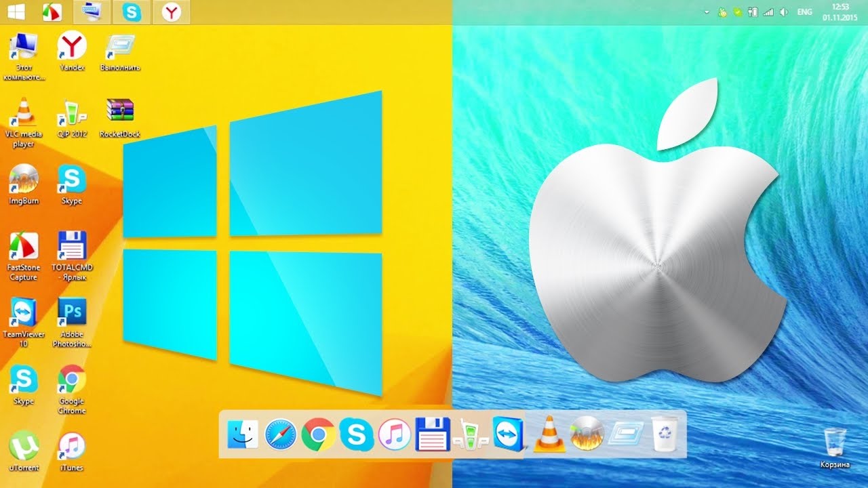868x488 pixels.
Task: Open the power plug battery tray icon
Action: tap(753, 12)
